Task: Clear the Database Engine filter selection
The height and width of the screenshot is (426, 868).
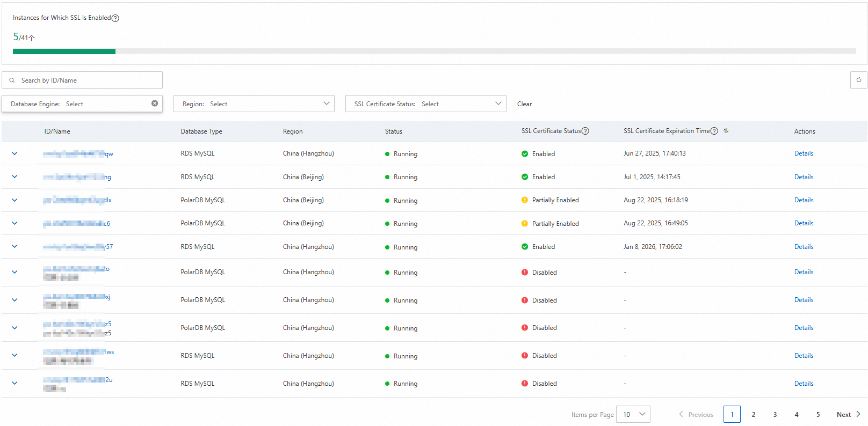Action: (x=155, y=104)
